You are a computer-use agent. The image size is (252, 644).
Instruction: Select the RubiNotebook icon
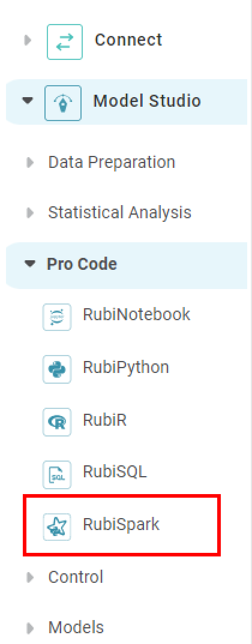click(x=57, y=317)
